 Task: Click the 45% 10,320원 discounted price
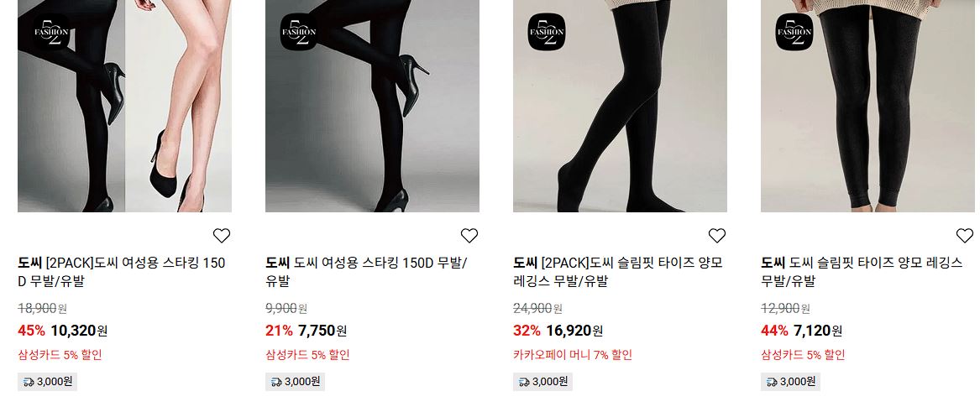pos(62,331)
